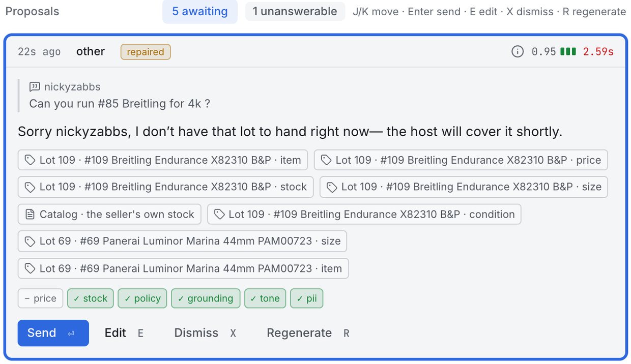Click the repaired badge
631x364 pixels.
pos(146,52)
